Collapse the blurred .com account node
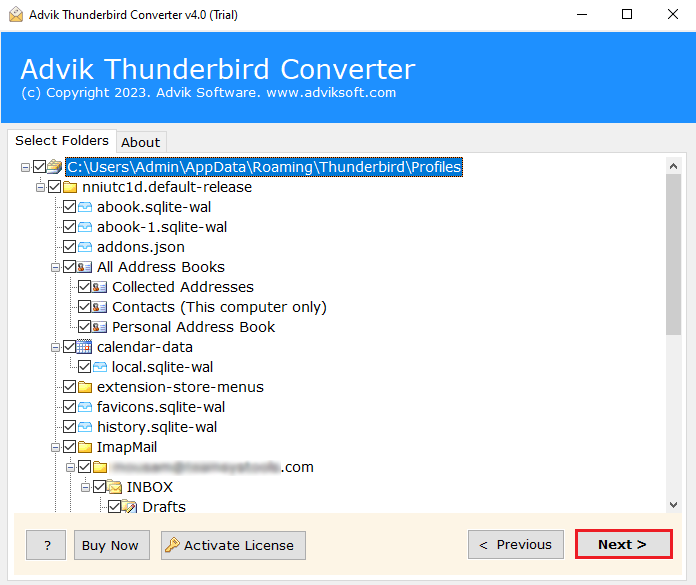The image size is (696, 585). 70,467
